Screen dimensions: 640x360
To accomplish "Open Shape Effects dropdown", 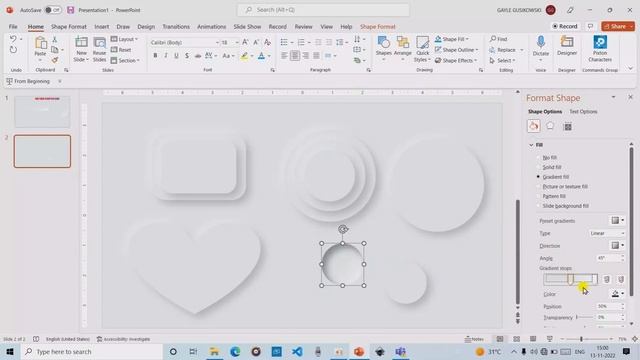I will pos(456,60).
